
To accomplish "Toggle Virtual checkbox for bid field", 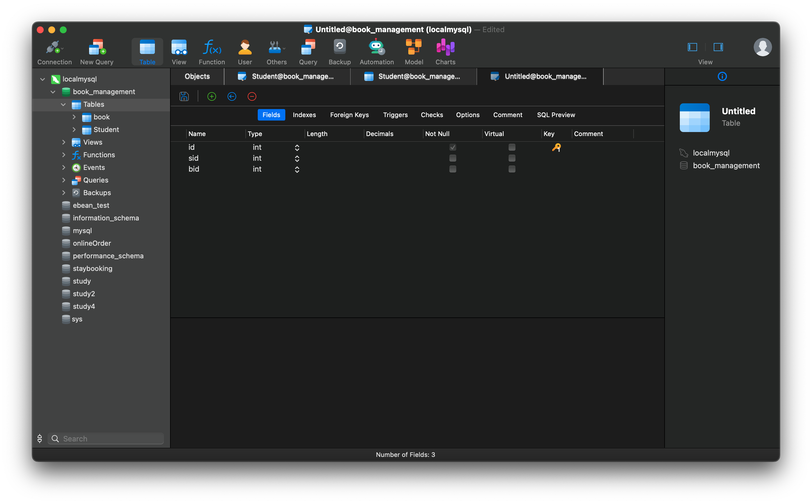I will pos(511,169).
